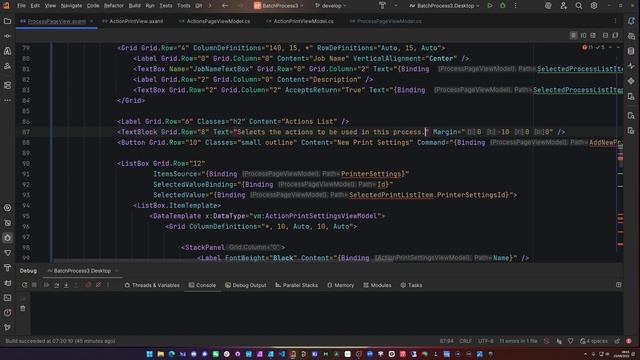Run the BatchProcess3.Desktop configuration
This screenshot has height=360, width=640.
coord(490,6)
